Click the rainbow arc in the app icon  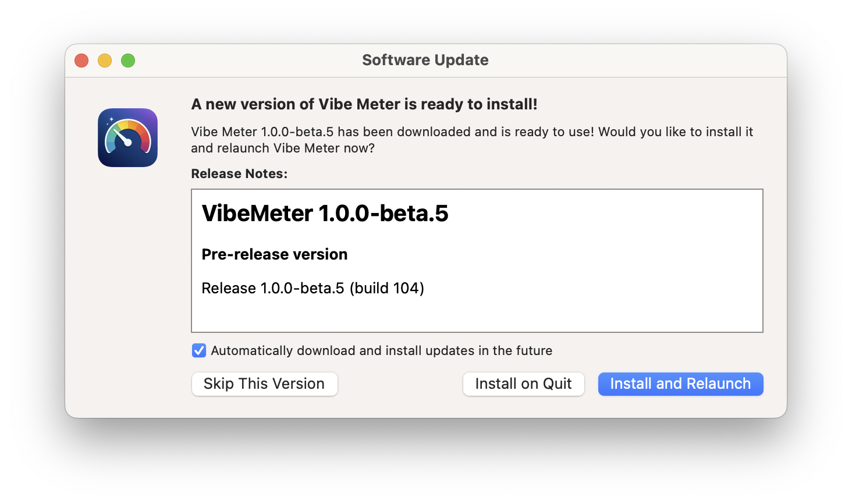128,123
